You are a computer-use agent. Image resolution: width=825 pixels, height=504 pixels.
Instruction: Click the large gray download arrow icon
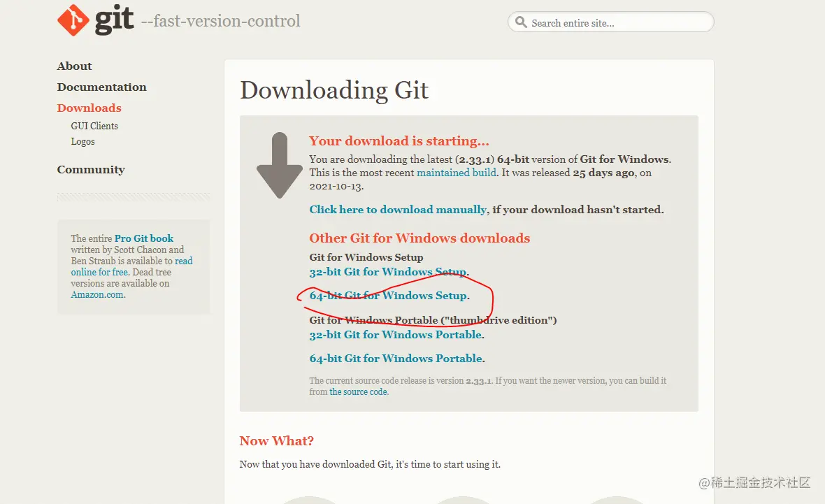point(280,165)
